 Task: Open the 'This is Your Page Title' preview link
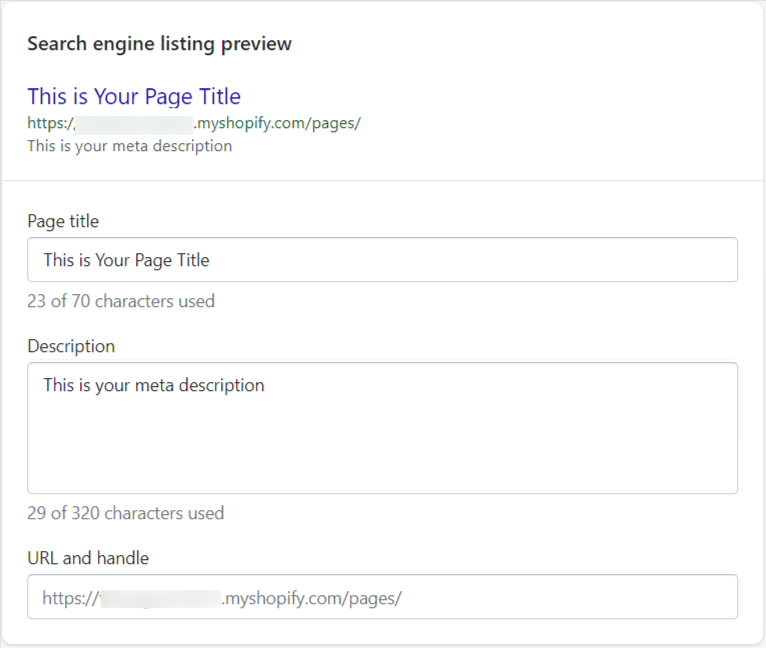[x=134, y=96]
